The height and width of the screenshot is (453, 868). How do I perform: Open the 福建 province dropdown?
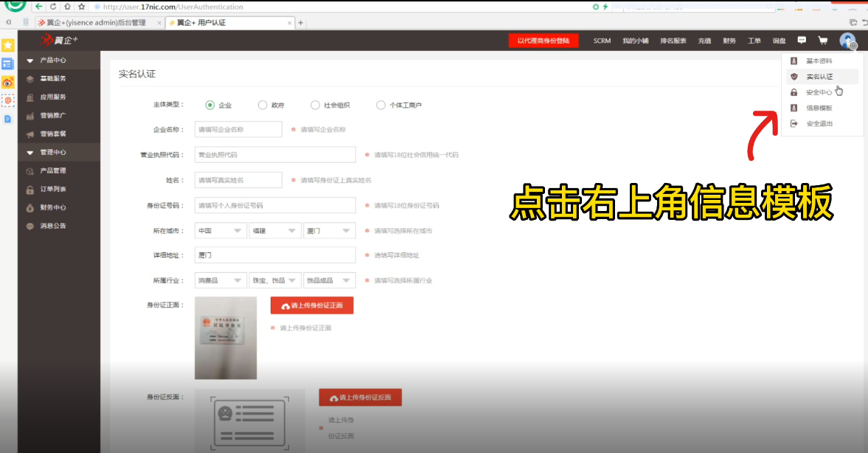click(x=274, y=231)
